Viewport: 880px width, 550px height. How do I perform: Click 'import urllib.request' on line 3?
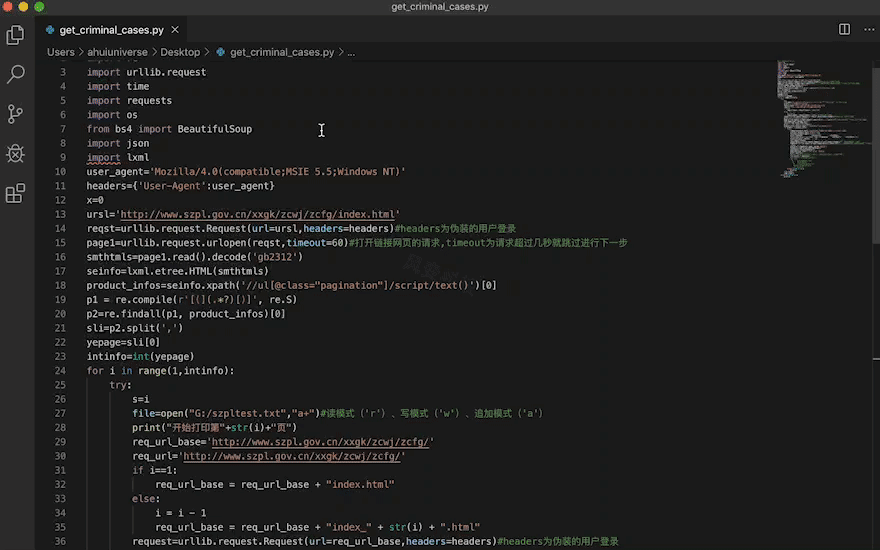point(146,72)
